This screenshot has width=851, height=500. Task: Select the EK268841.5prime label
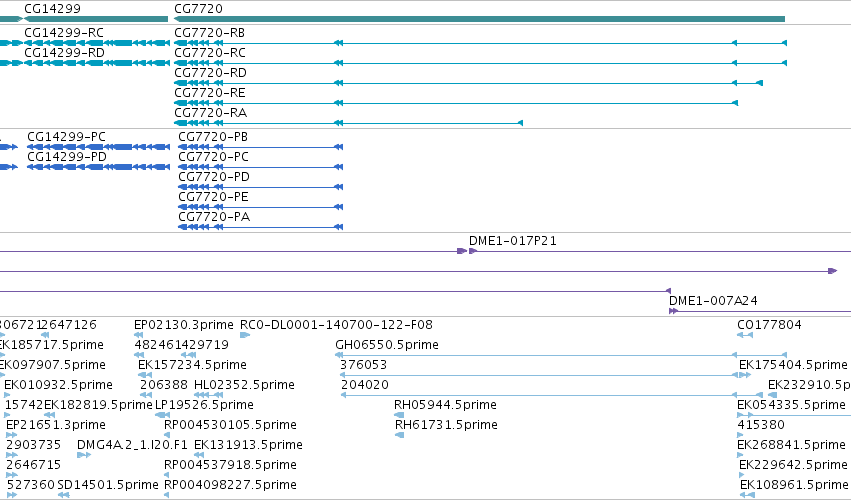coord(791,446)
